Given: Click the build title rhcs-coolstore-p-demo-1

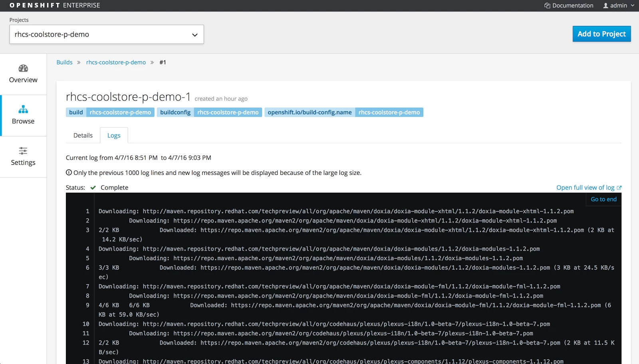Looking at the screenshot, I should (x=128, y=97).
